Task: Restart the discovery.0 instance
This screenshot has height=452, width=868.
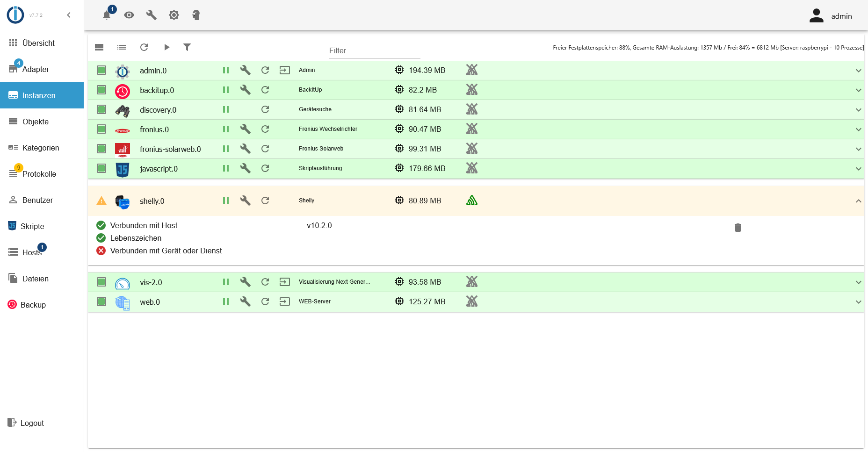Action: point(265,109)
